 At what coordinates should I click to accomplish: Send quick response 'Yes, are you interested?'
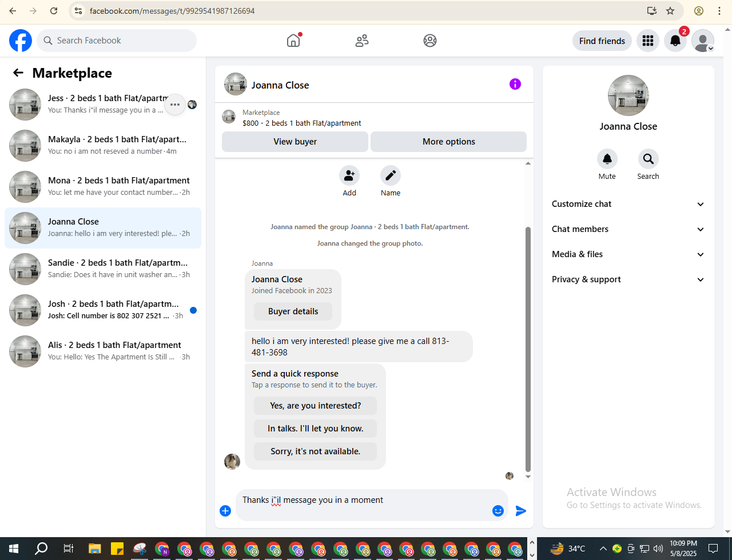(315, 406)
